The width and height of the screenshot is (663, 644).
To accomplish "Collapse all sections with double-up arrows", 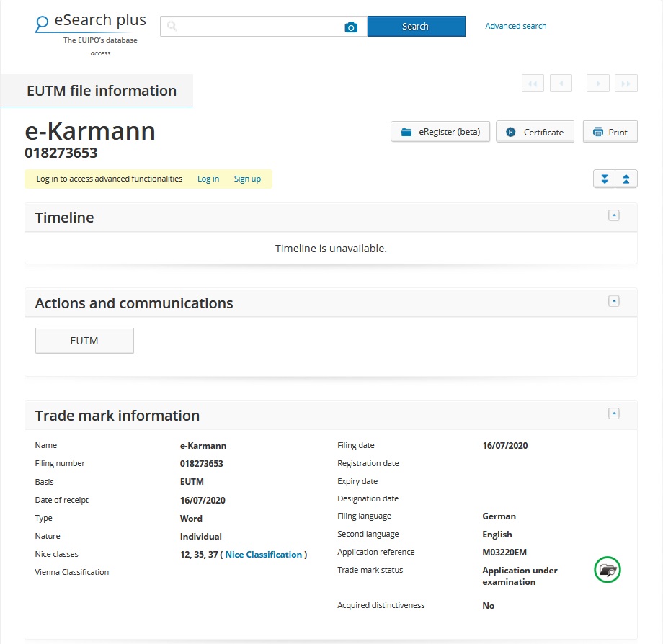I will pos(626,179).
